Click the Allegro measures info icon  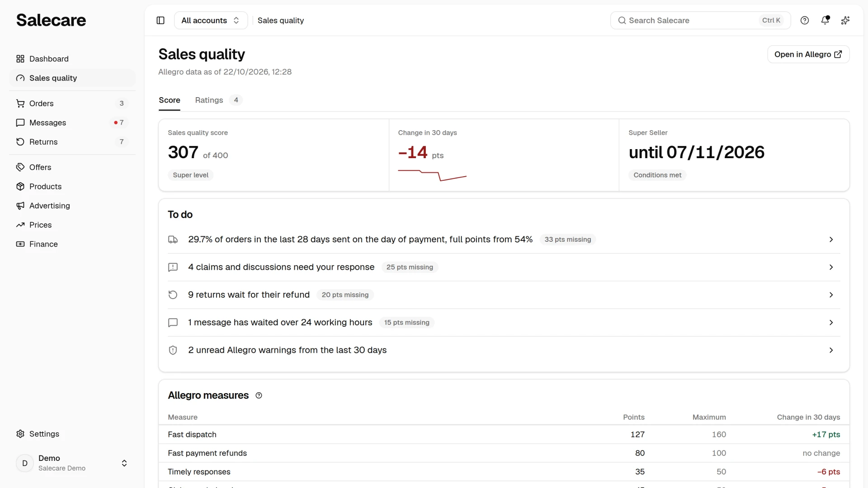tap(259, 395)
